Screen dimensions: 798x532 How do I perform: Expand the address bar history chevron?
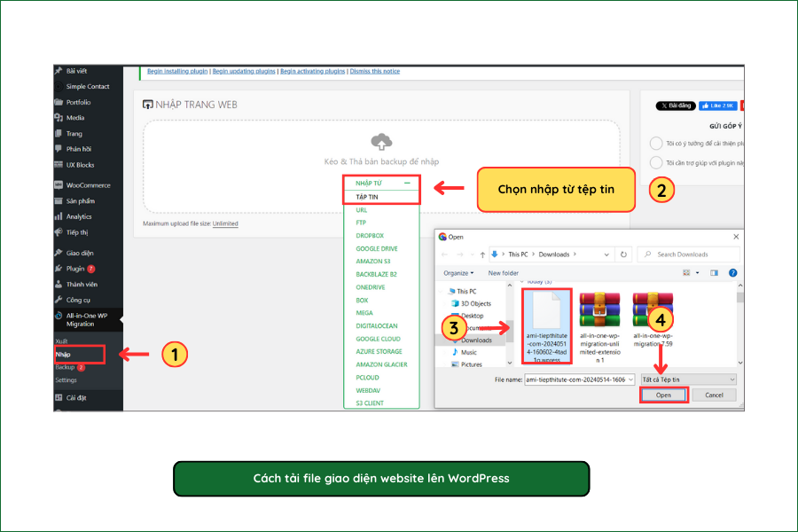tap(606, 254)
